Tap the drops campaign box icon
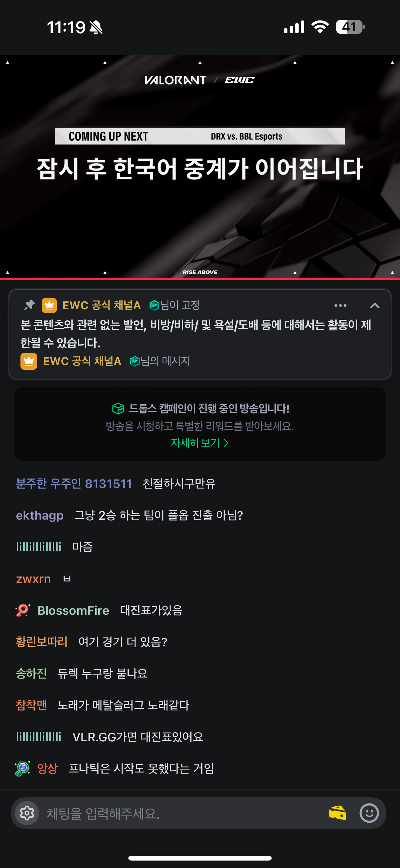 (118, 409)
